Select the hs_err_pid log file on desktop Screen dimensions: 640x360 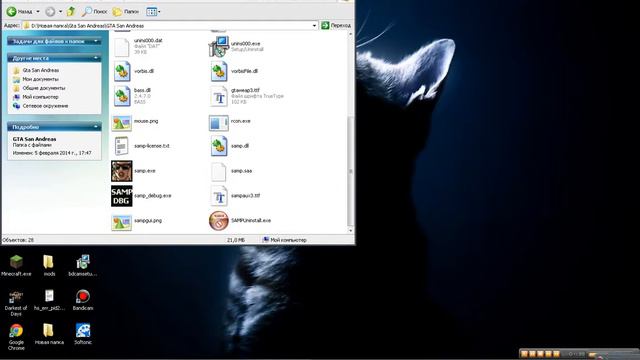point(49,300)
